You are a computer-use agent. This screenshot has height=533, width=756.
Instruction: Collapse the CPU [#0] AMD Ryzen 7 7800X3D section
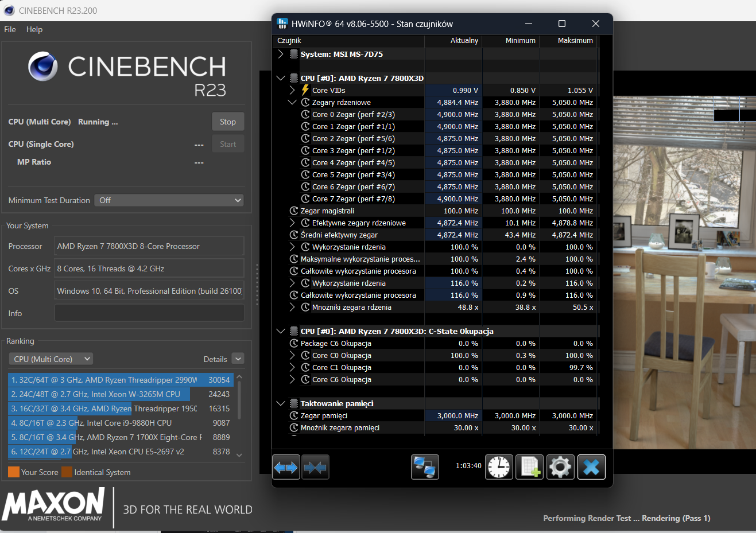(281, 78)
